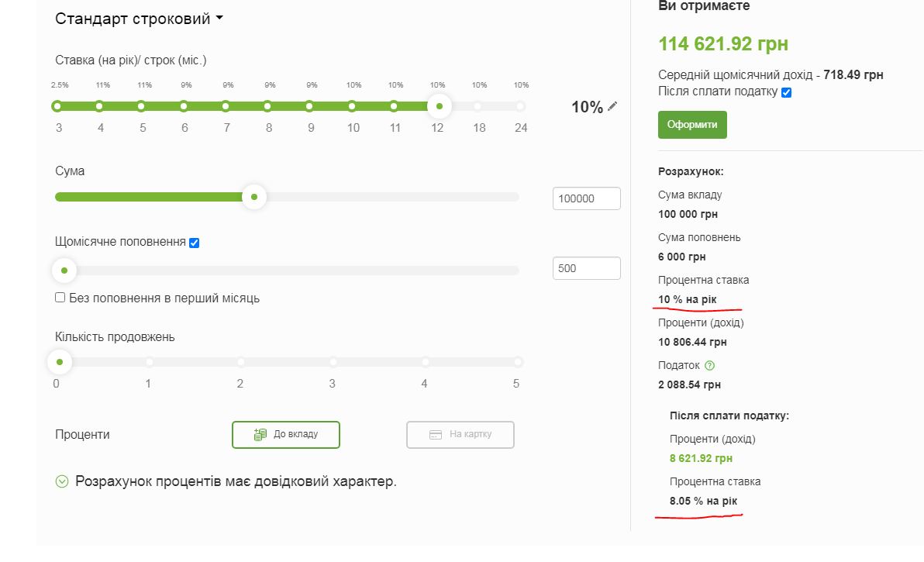Click the tax help question mark icon
The image size is (924, 562).
[x=709, y=366]
